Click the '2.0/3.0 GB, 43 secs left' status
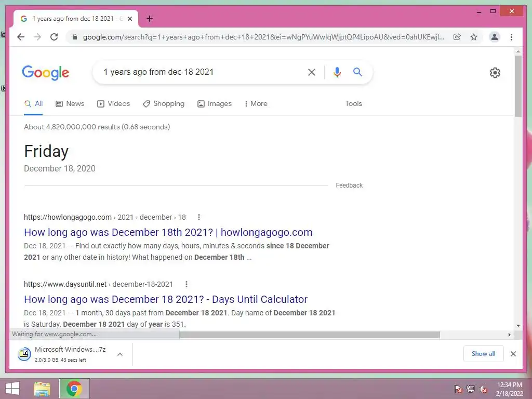Image resolution: width=532 pixels, height=399 pixels. pyautogui.click(x=60, y=360)
